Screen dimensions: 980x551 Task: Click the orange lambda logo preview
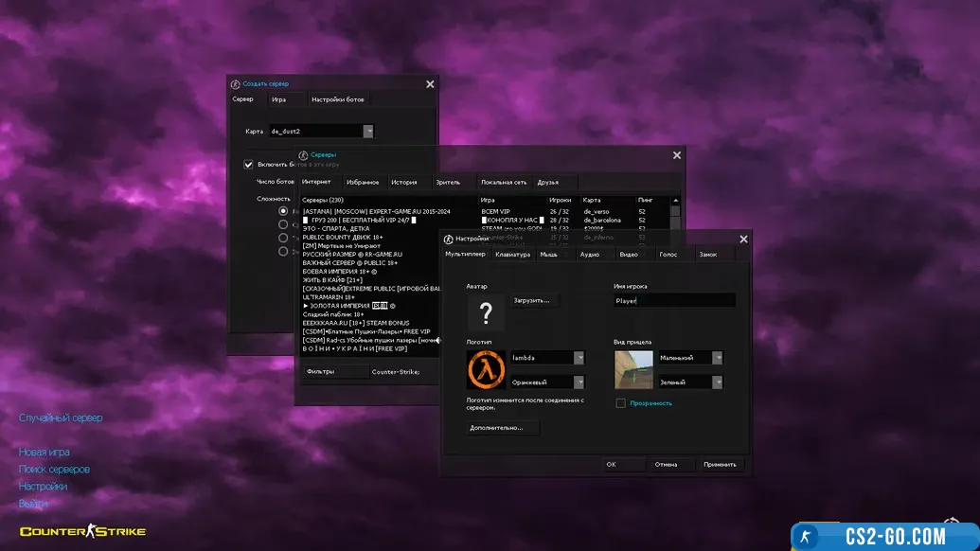coord(486,370)
